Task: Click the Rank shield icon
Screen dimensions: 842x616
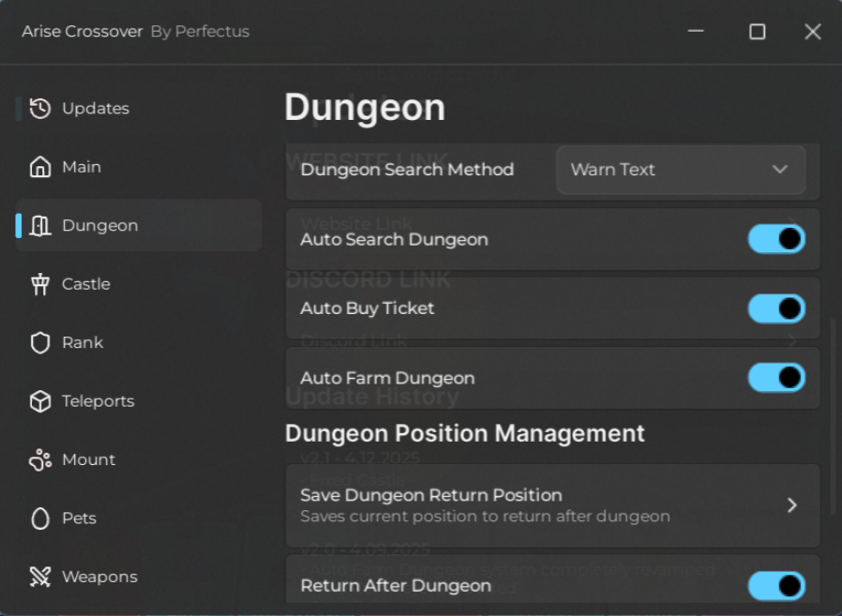Action: pos(39,342)
